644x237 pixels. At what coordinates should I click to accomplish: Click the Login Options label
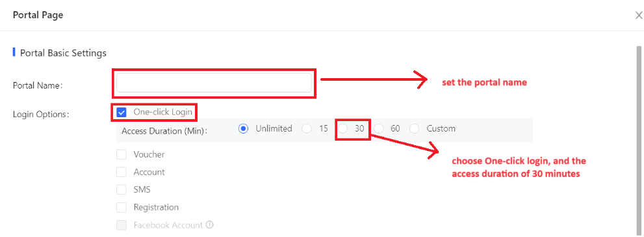pos(41,115)
